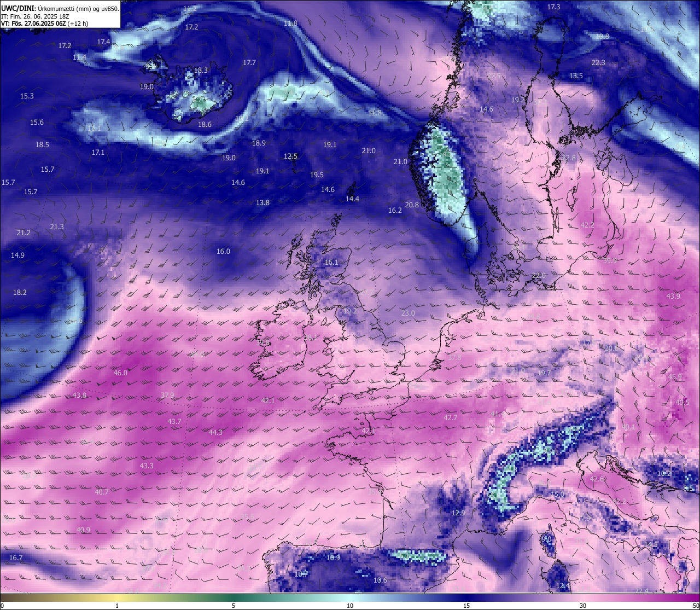Click the 12.4 value over Sardinia
This screenshot has width=700, height=610.
(x=562, y=585)
